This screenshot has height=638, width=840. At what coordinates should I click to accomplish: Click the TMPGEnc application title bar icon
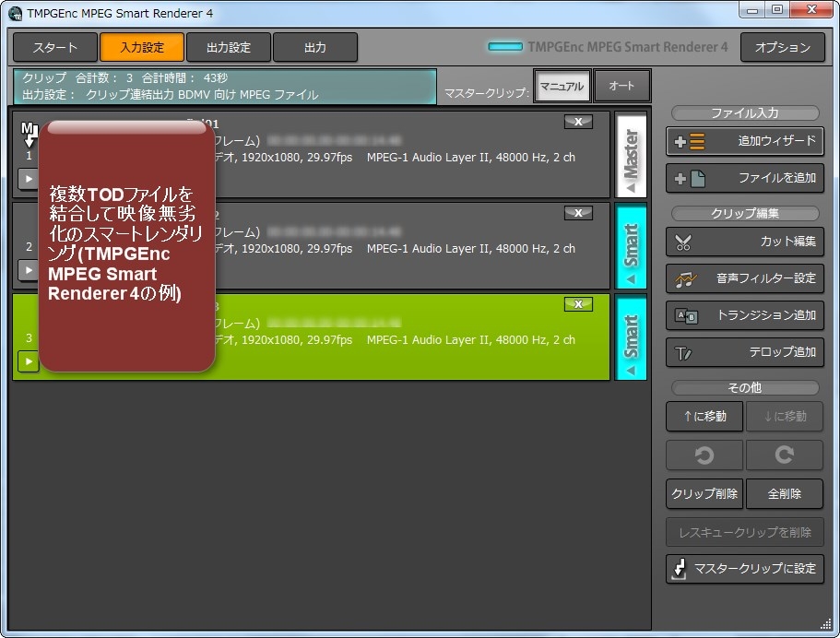[16, 14]
